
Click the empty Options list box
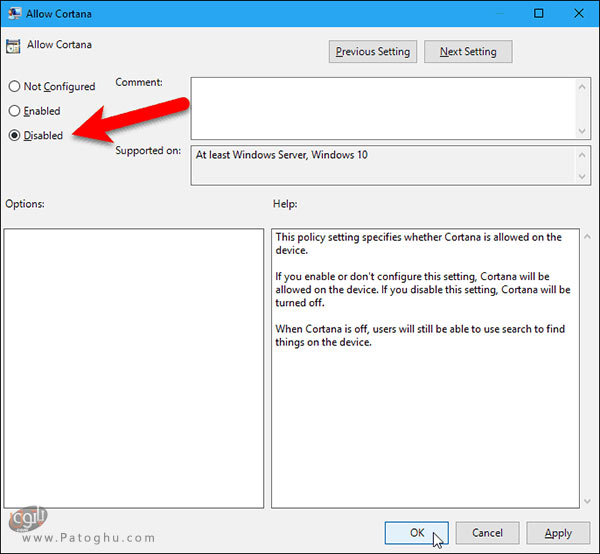(x=134, y=368)
